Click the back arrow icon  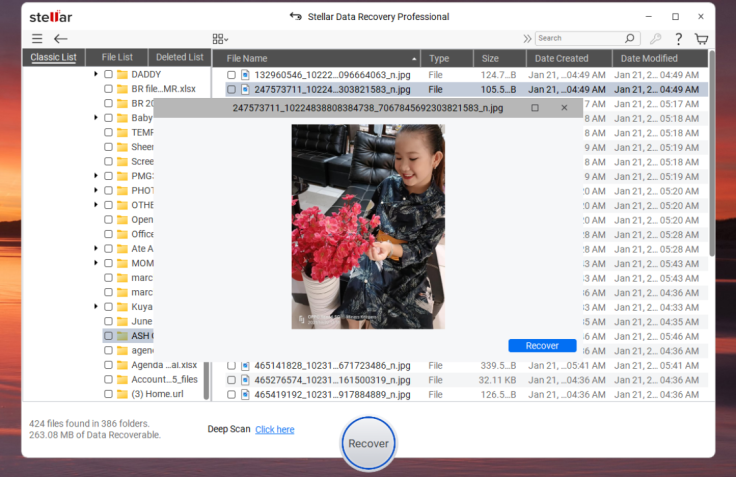coord(61,39)
